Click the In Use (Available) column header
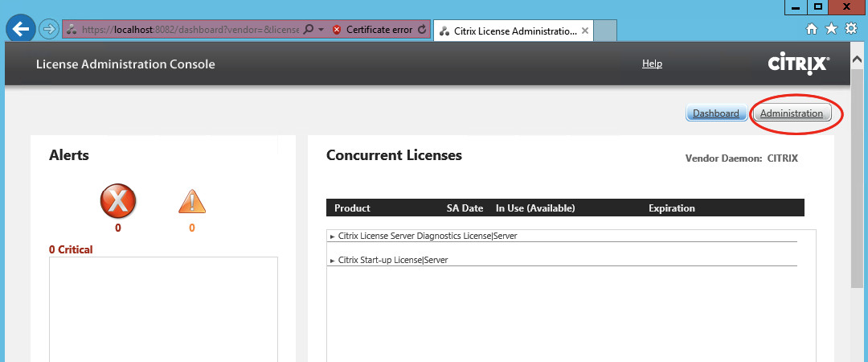 tap(535, 208)
